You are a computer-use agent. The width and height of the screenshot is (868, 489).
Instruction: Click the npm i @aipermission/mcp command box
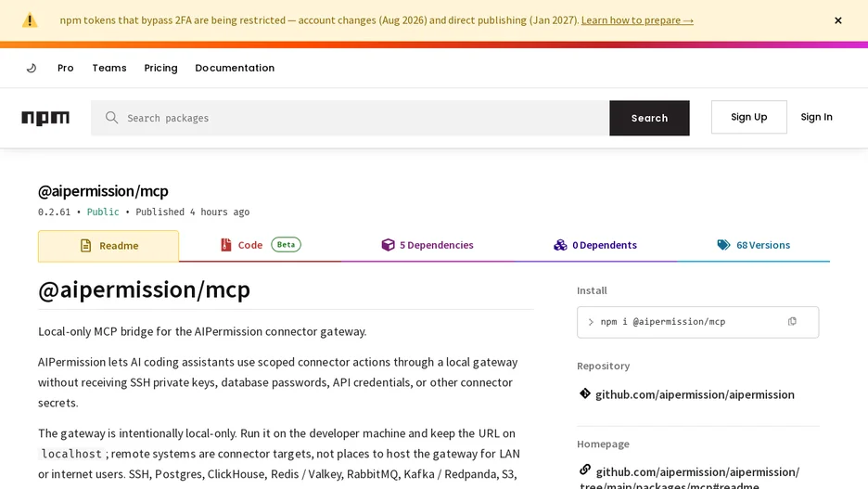coord(697,322)
